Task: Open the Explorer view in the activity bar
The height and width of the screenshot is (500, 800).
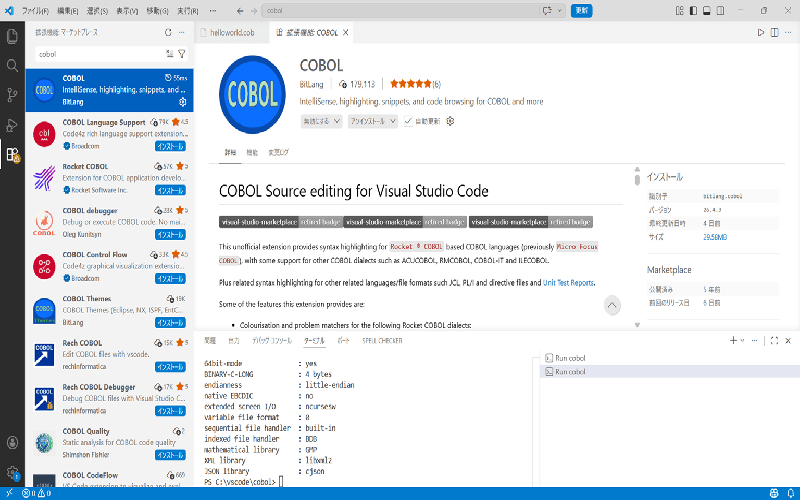Action: 12,36
